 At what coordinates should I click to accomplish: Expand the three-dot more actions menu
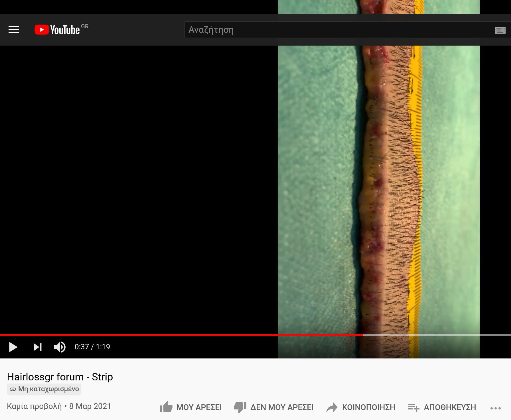tap(496, 408)
